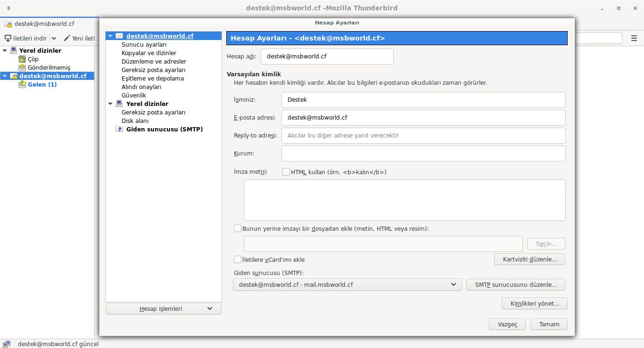The image size is (644, 348).
Task: Click İletileri indir toolbar button label
Action: pos(30,38)
